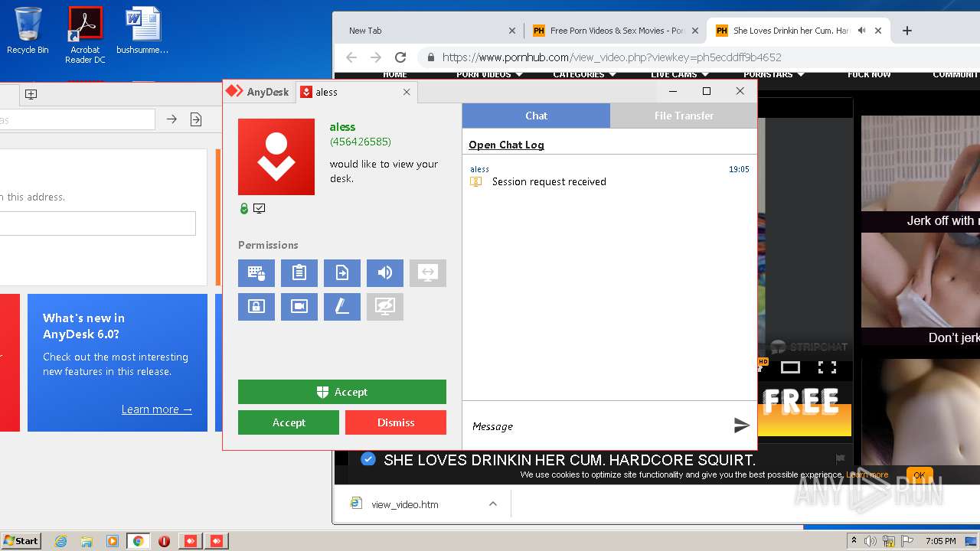Viewport: 980px width, 551px height.
Task: Click the green lock status icon under avatar
Action: pos(244,208)
